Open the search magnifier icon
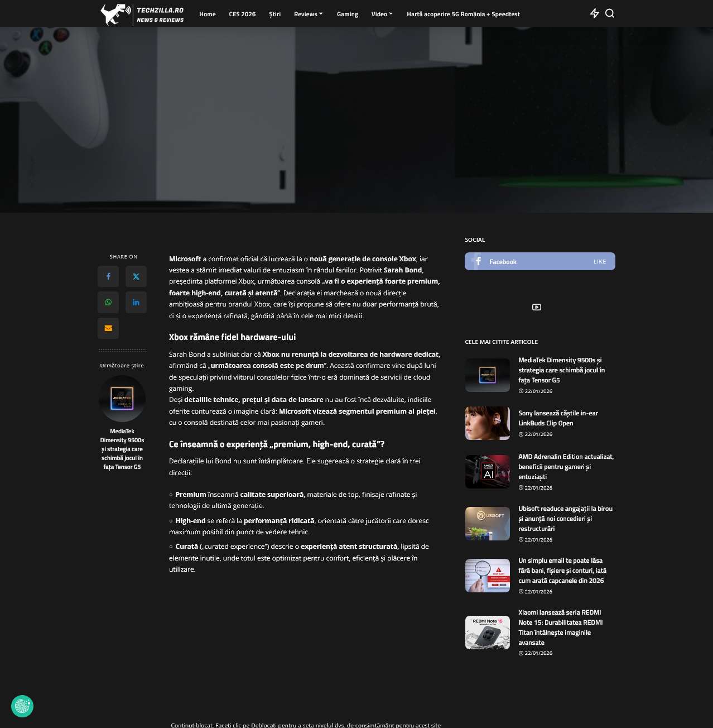 tap(610, 13)
